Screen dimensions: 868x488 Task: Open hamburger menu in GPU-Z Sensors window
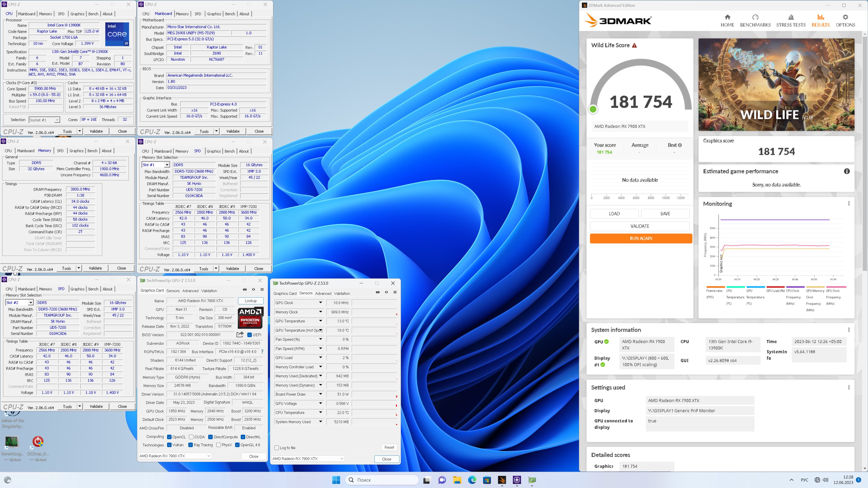(395, 292)
